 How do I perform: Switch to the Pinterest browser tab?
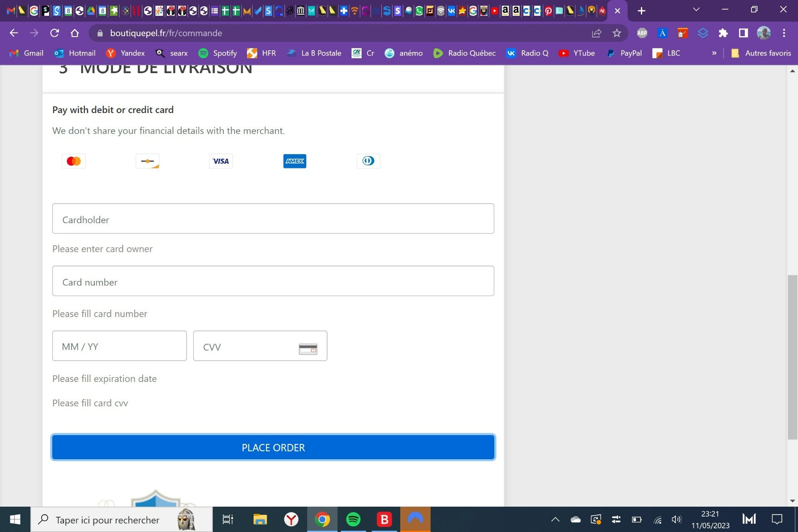pos(548,11)
